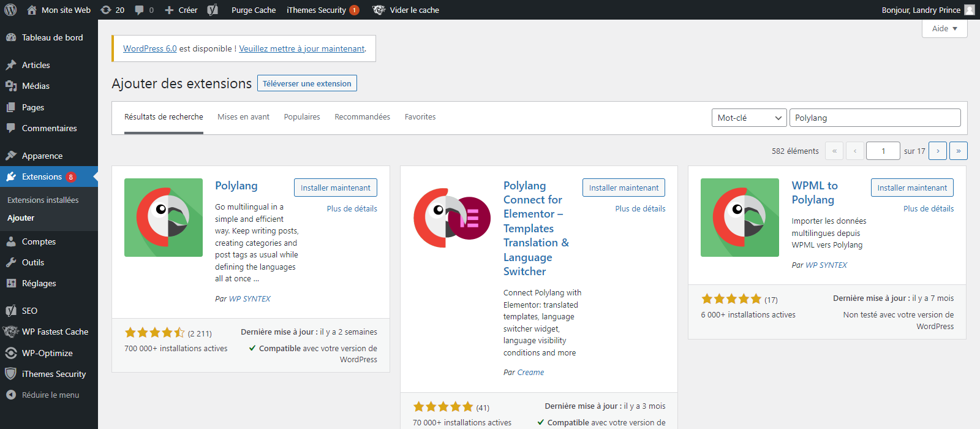Open WPML to Polylang title link
980x429 pixels.
[x=815, y=192]
